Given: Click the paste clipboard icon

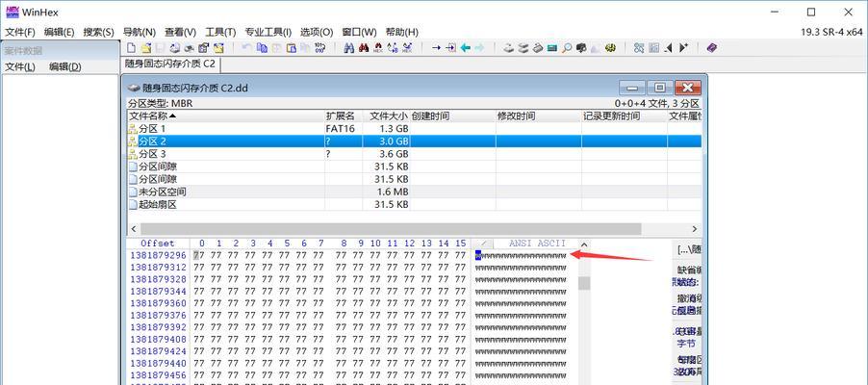Looking at the screenshot, I should tap(292, 47).
